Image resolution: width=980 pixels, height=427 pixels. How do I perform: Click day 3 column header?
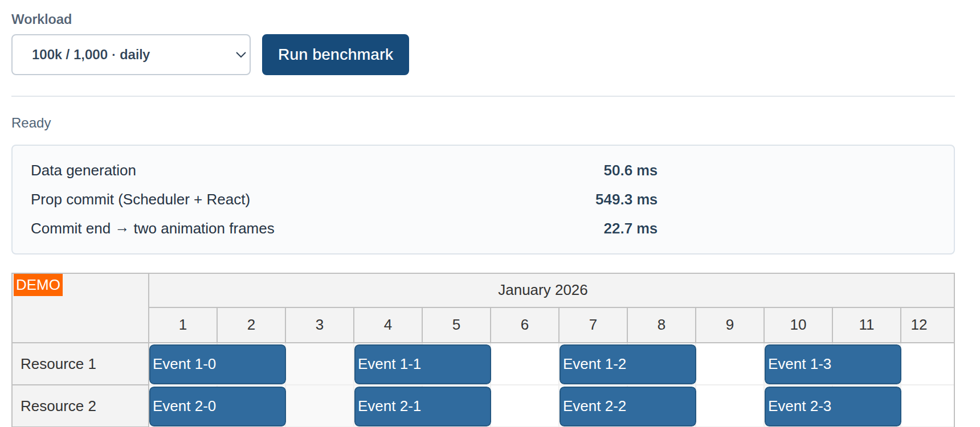click(x=320, y=325)
